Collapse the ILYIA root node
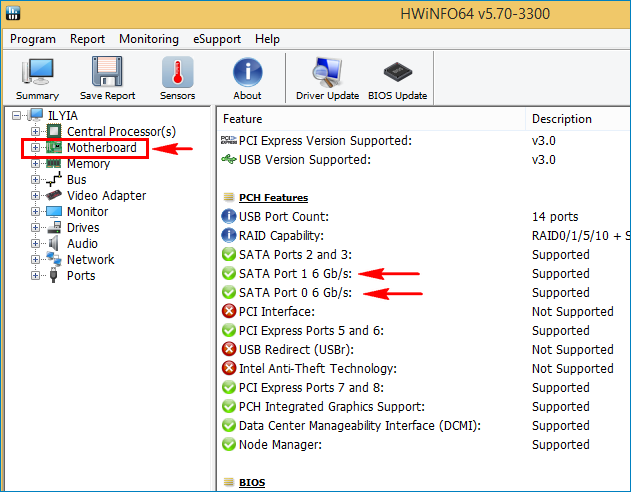 coord(16,116)
